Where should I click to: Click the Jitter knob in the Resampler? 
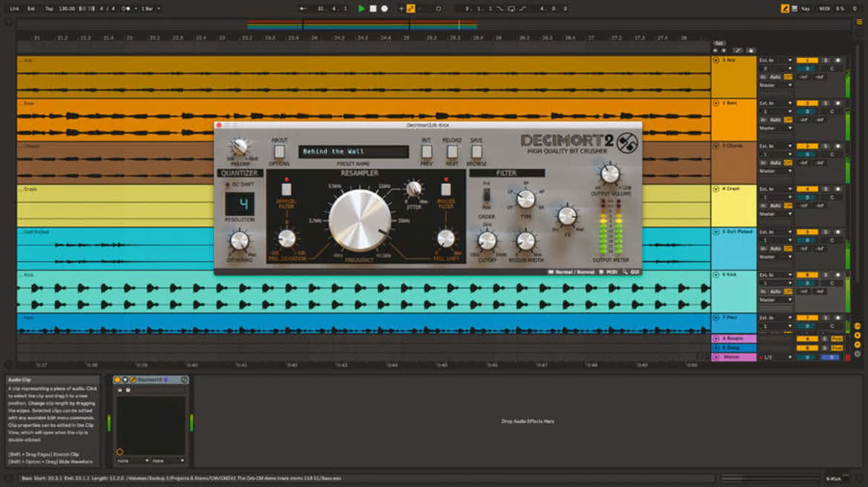coord(413,189)
